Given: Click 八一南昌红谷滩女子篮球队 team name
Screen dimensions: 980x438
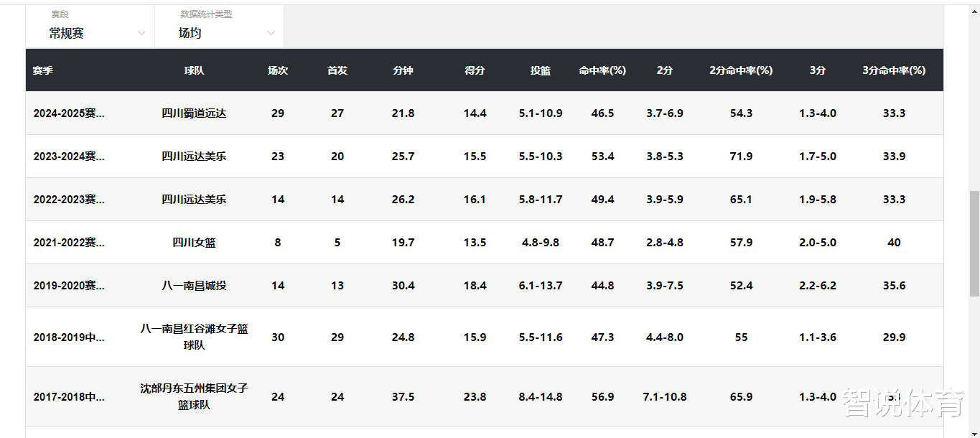Looking at the screenshot, I should coord(194,337).
